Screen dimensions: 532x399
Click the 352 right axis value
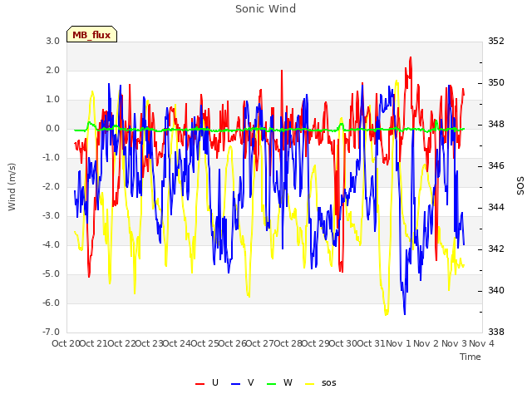point(496,41)
